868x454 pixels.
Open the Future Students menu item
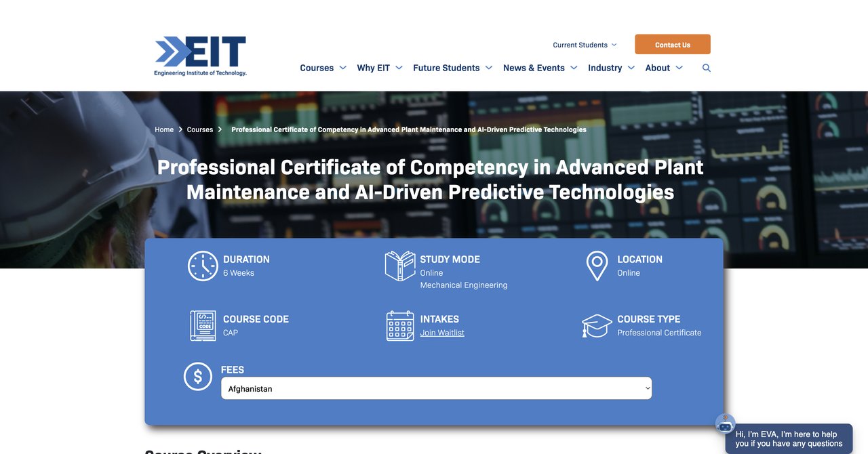446,68
